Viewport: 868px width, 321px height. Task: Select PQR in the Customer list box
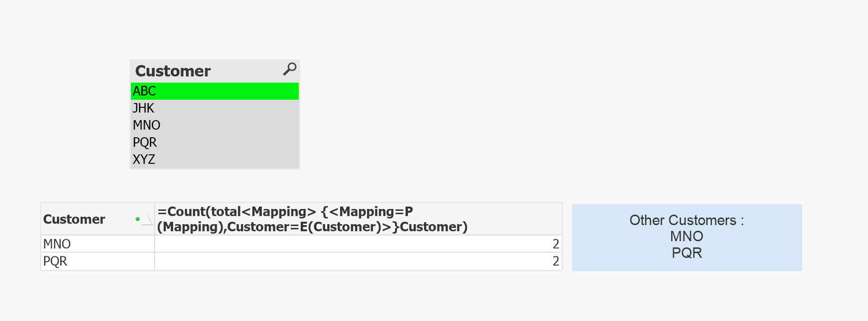[145, 142]
